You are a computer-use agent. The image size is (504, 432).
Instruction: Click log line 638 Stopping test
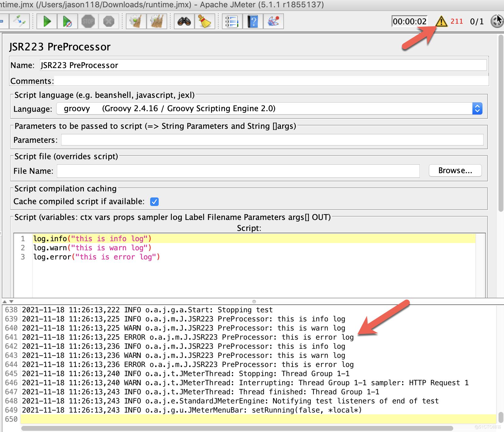(x=147, y=310)
